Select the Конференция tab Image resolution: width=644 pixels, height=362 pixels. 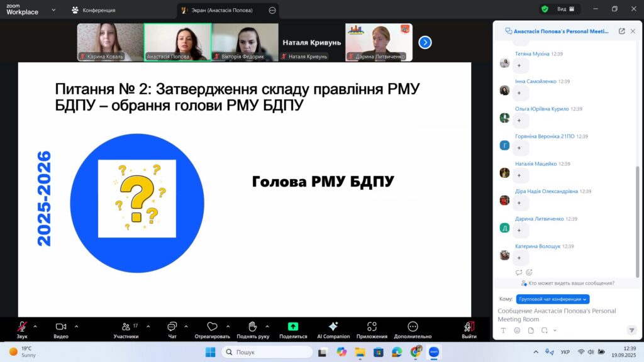[93, 10]
